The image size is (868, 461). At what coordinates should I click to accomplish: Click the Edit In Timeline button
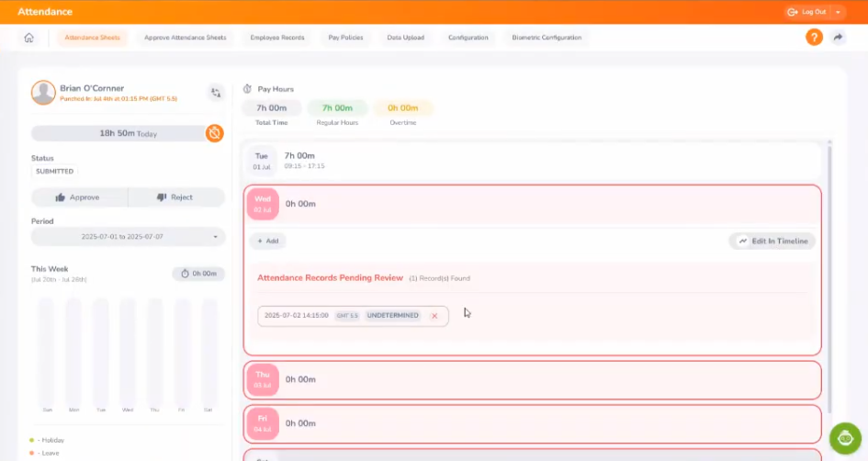click(772, 242)
